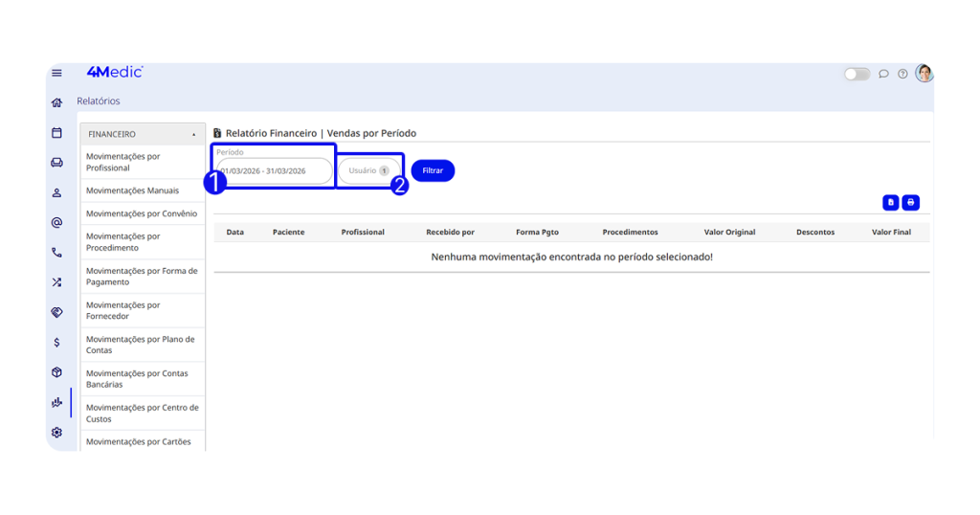980x515 pixels.
Task: Open the hamburger menu icon
Action: [x=56, y=73]
